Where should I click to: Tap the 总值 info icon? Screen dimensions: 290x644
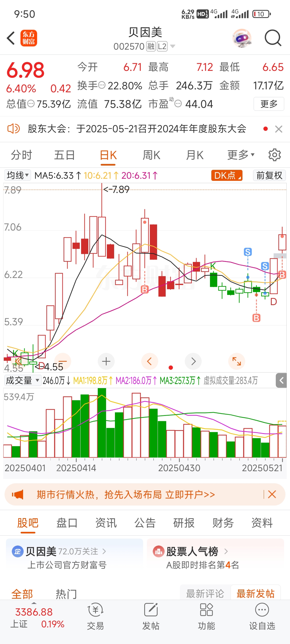tap(31, 104)
